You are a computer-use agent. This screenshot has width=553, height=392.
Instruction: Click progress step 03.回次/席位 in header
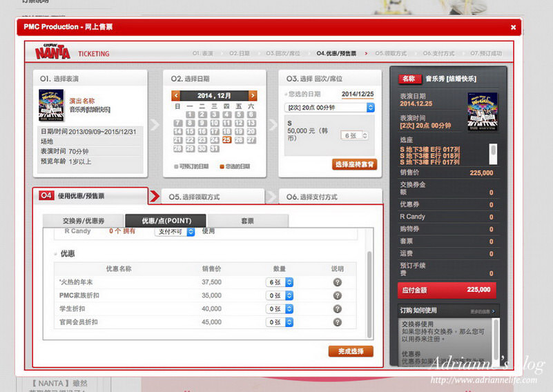[x=283, y=53]
